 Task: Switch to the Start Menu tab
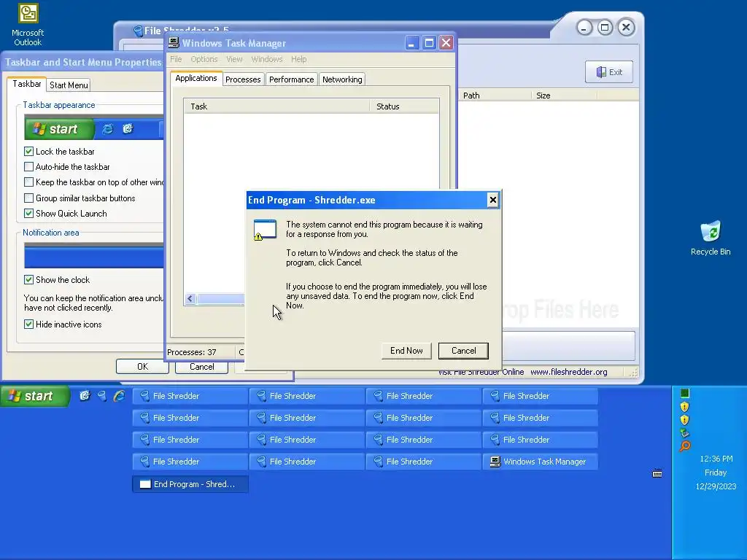pyautogui.click(x=69, y=85)
